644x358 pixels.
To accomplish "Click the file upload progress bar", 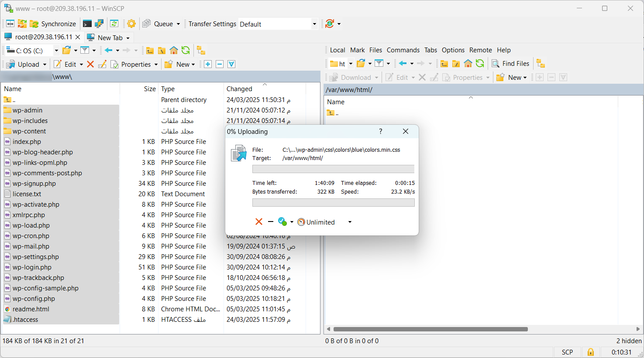I will 333,169.
